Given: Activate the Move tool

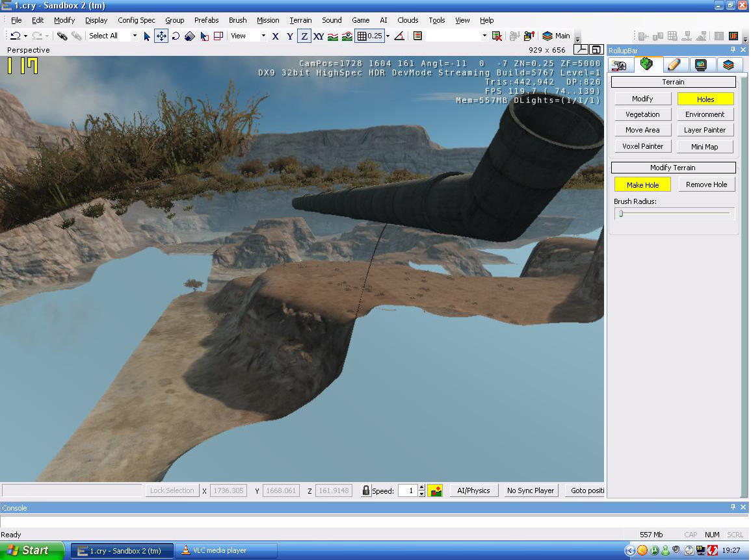Looking at the screenshot, I should click(161, 36).
